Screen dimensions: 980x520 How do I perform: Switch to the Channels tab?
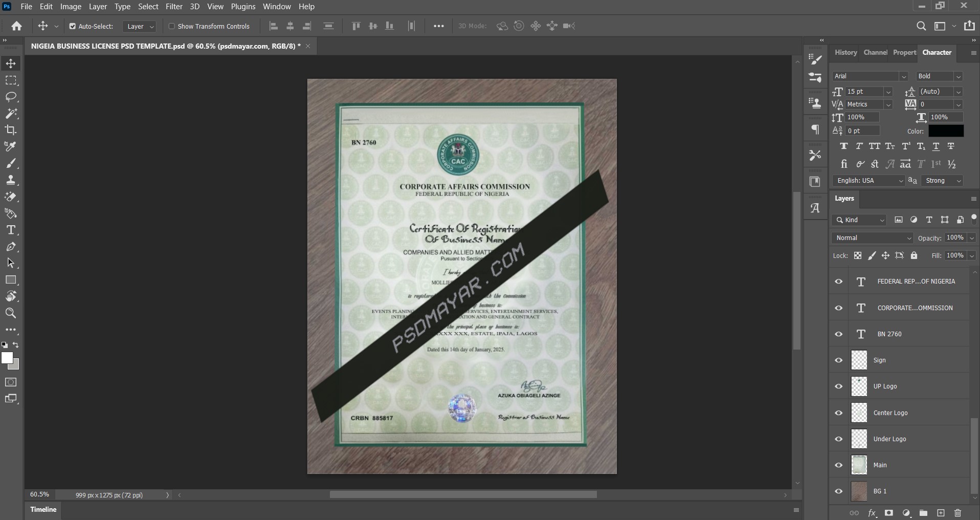click(875, 52)
